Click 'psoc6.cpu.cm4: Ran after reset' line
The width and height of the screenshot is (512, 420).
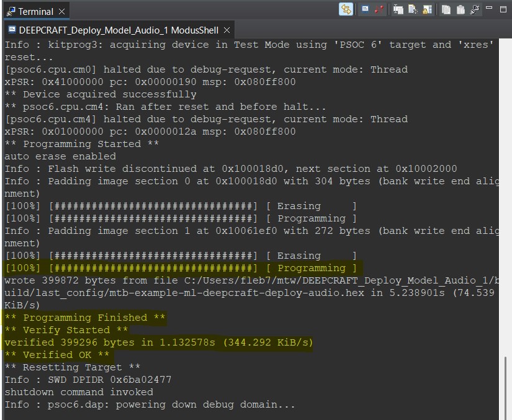coord(165,107)
